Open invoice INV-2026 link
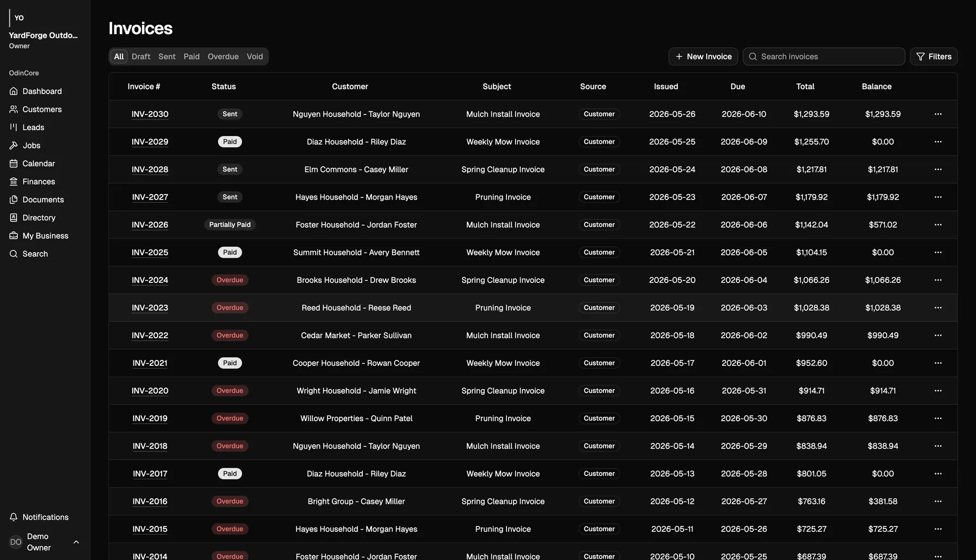 150,224
